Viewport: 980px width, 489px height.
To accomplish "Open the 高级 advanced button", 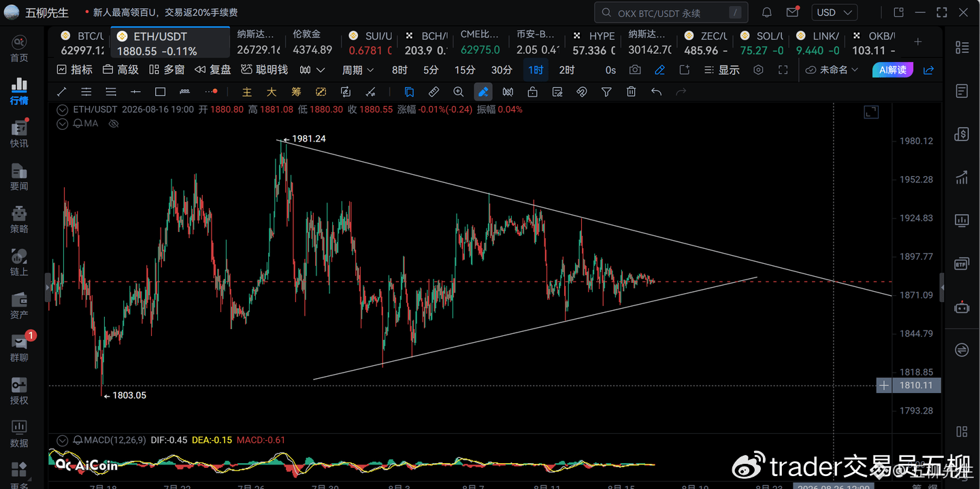I will [120, 70].
